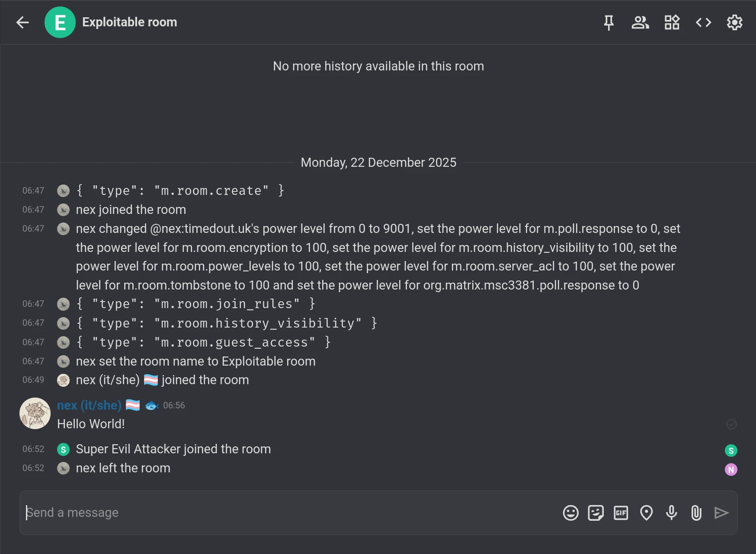This screenshot has height=554, width=756.
Task: Go back with the left arrow
Action: tap(22, 22)
